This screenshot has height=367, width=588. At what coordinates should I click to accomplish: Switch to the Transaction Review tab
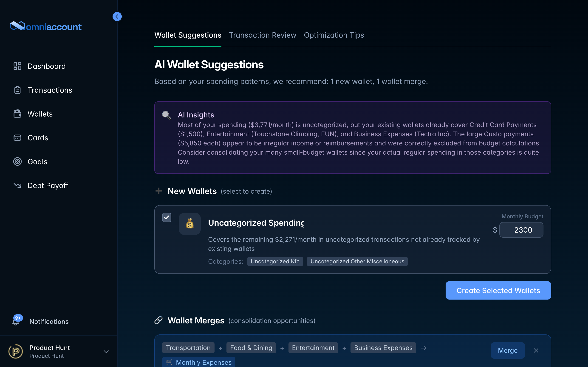(x=263, y=35)
